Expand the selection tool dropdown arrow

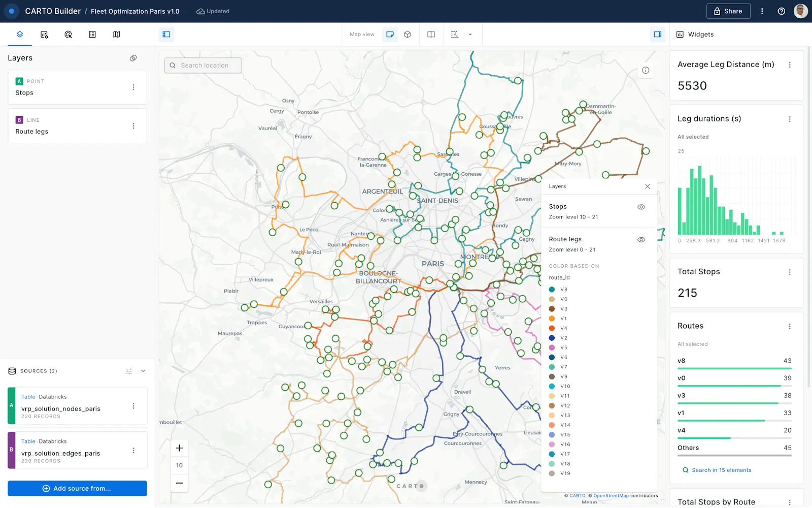470,34
